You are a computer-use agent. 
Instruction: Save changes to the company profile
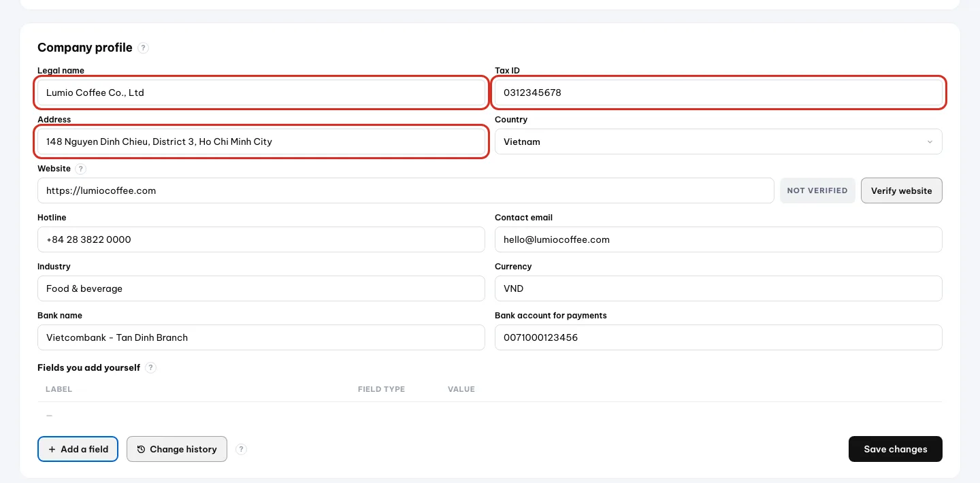(895, 449)
